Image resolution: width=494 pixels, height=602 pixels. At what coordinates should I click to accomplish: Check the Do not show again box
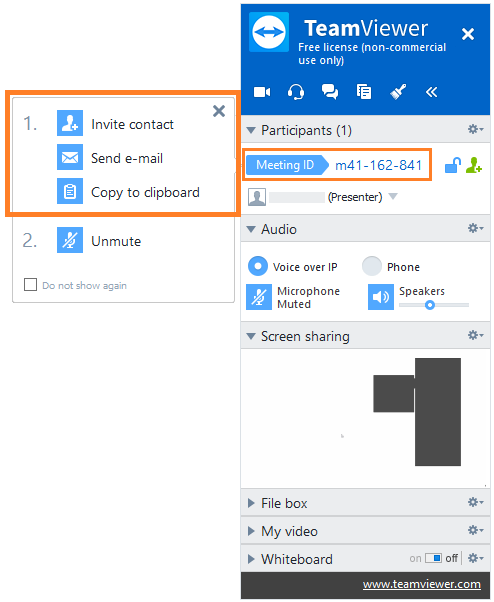(x=30, y=285)
